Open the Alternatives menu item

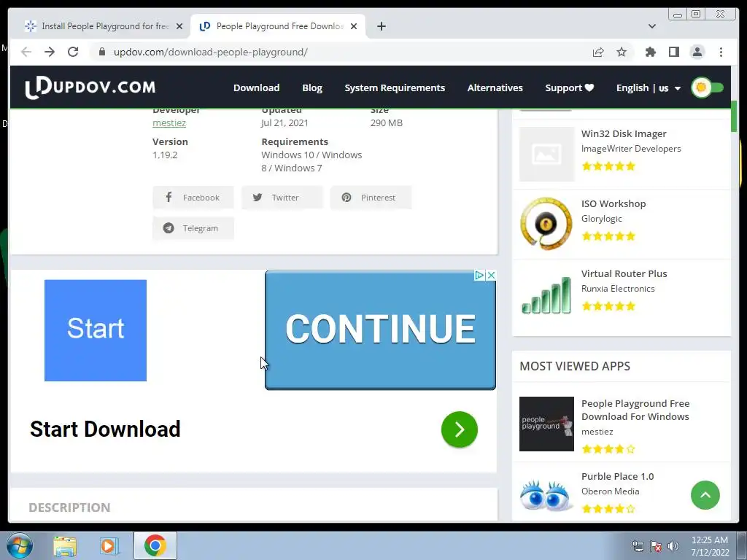click(x=495, y=88)
